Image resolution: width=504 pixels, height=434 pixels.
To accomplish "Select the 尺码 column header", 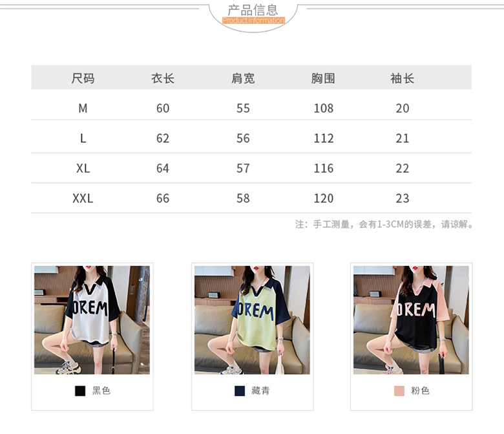I will point(83,78).
